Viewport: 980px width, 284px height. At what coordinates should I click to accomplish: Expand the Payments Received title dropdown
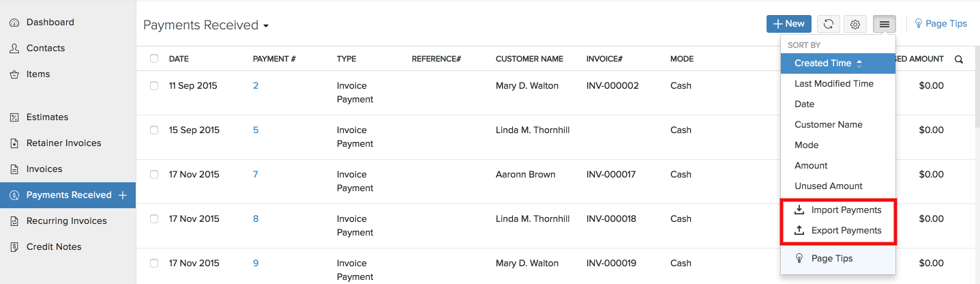[x=266, y=26]
